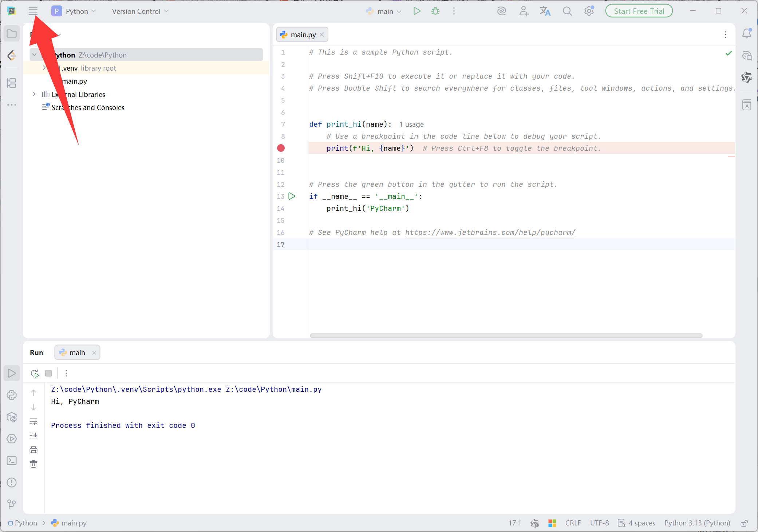
Task: Click the green Run button in toolbar
Action: pyautogui.click(x=417, y=11)
